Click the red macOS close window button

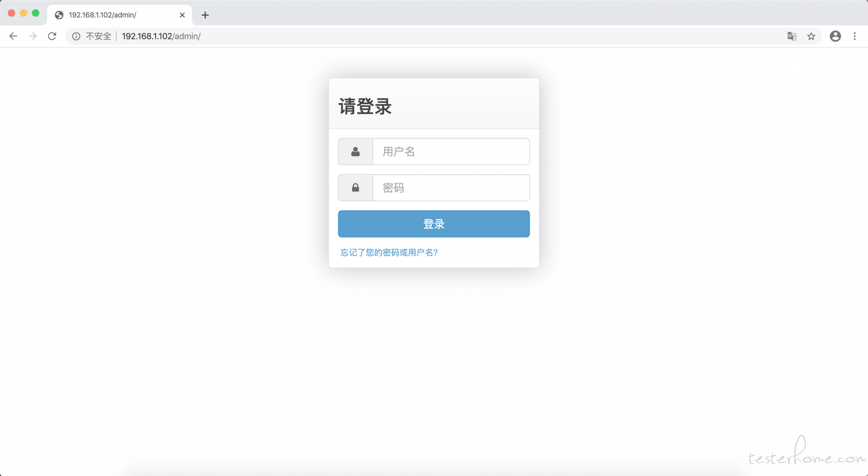pos(12,13)
